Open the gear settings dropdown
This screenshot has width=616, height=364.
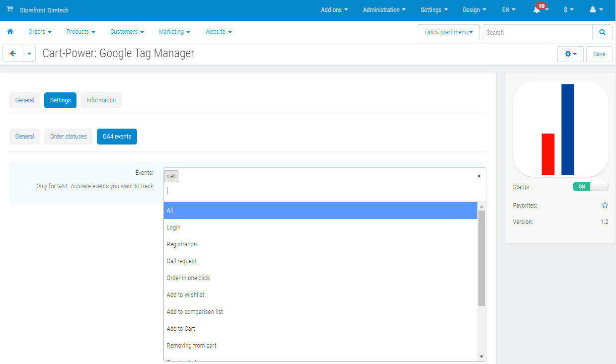570,54
